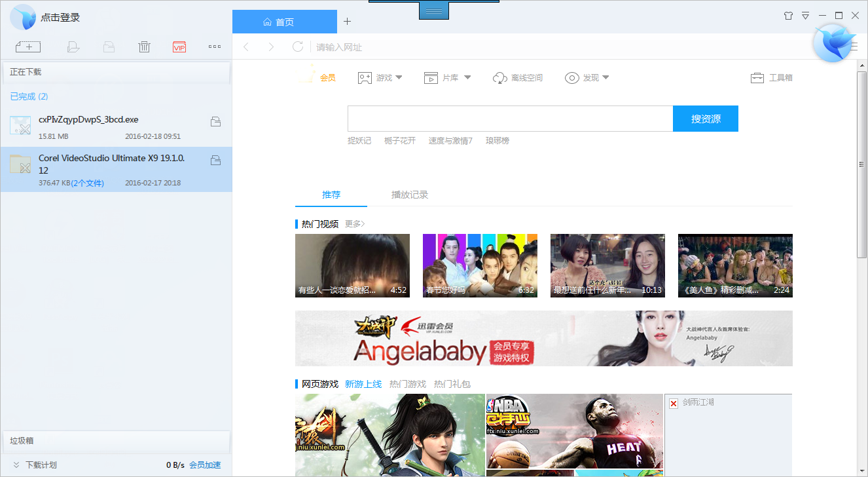Click the browser back arrow
Screen dimensions: 868x477
point(246,47)
